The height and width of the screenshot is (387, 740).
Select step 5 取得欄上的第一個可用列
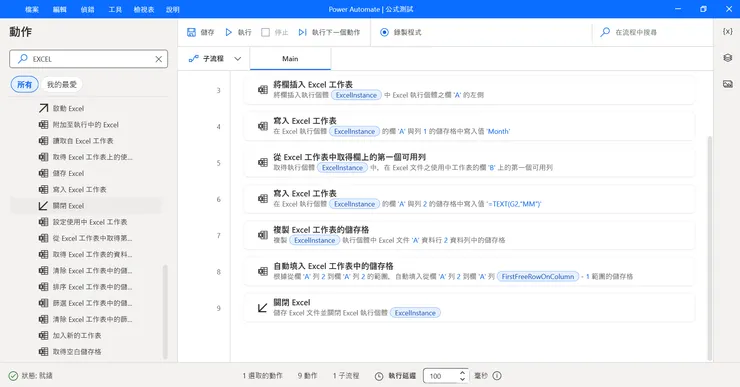point(469,162)
